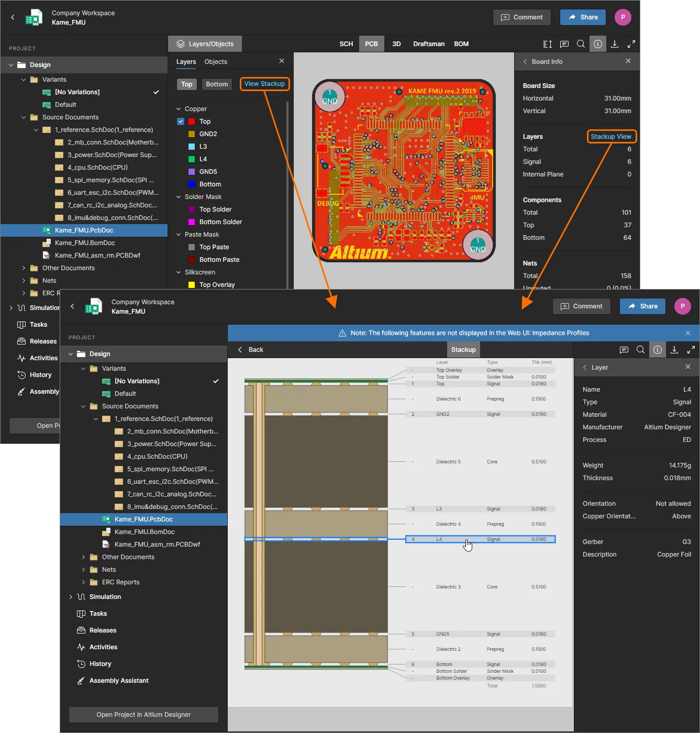Click the GND2 layer color swatch
Image resolution: width=700 pixels, height=733 pixels.
[x=192, y=134]
